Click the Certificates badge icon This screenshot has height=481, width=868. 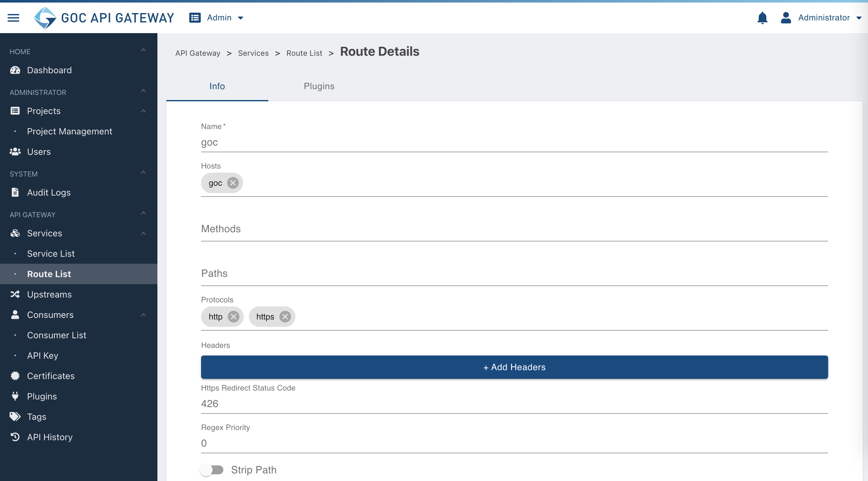point(15,376)
